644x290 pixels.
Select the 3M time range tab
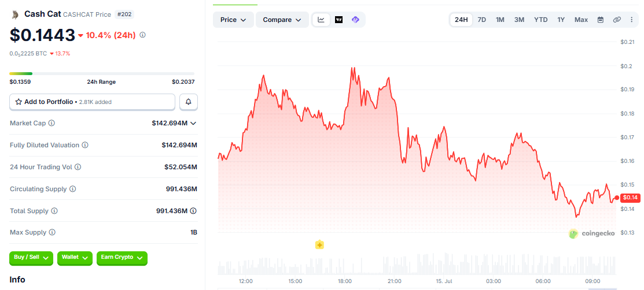coord(519,20)
